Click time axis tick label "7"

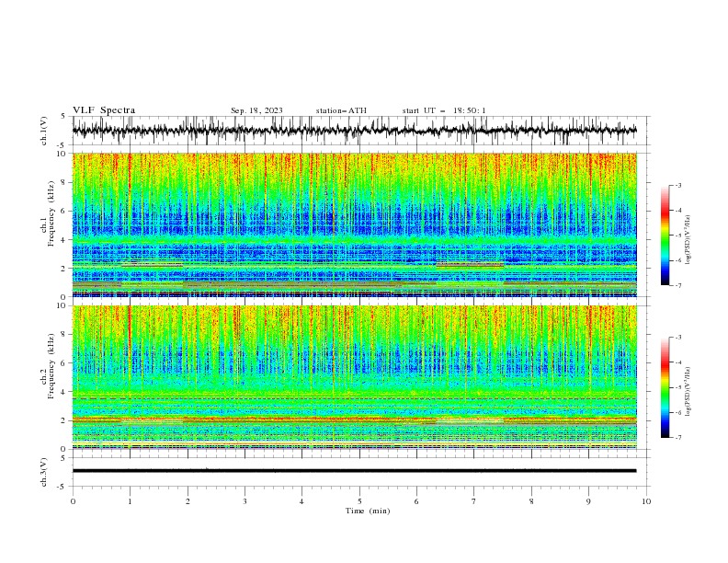(474, 501)
